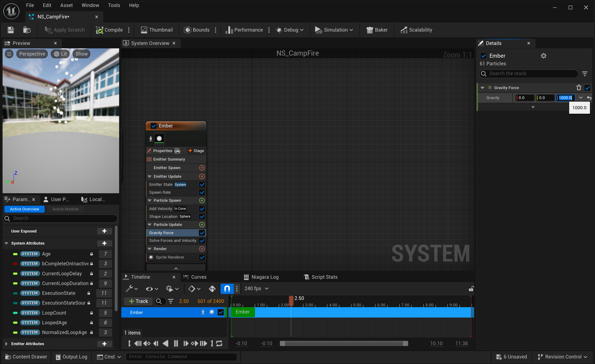This screenshot has width=595, height=364.
Task: Disable the Spawn Rate module checkbox
Action: click(x=202, y=192)
